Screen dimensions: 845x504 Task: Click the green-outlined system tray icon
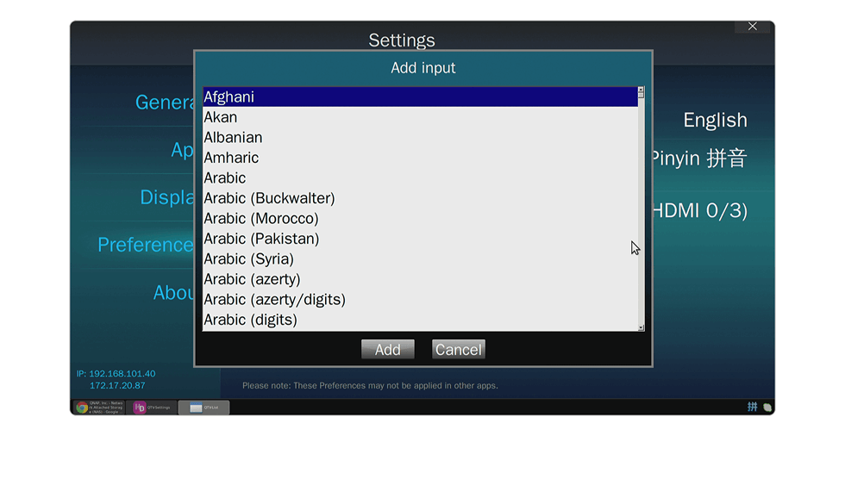767,407
